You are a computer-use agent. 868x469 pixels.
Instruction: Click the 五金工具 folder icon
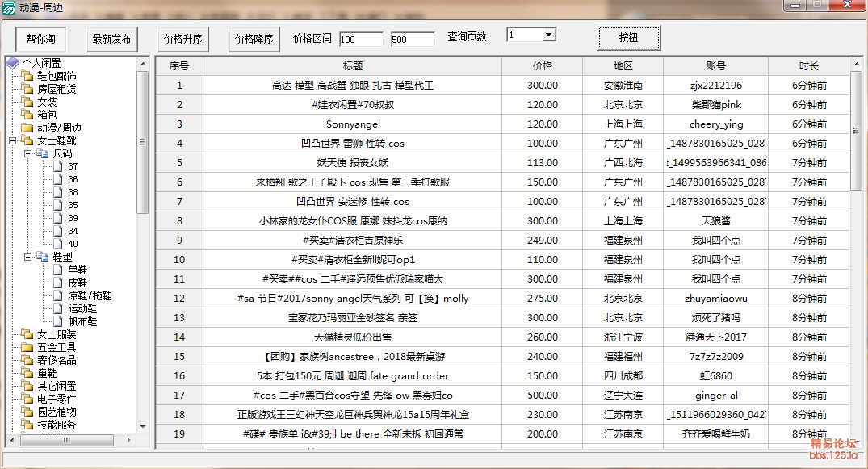tap(27, 347)
